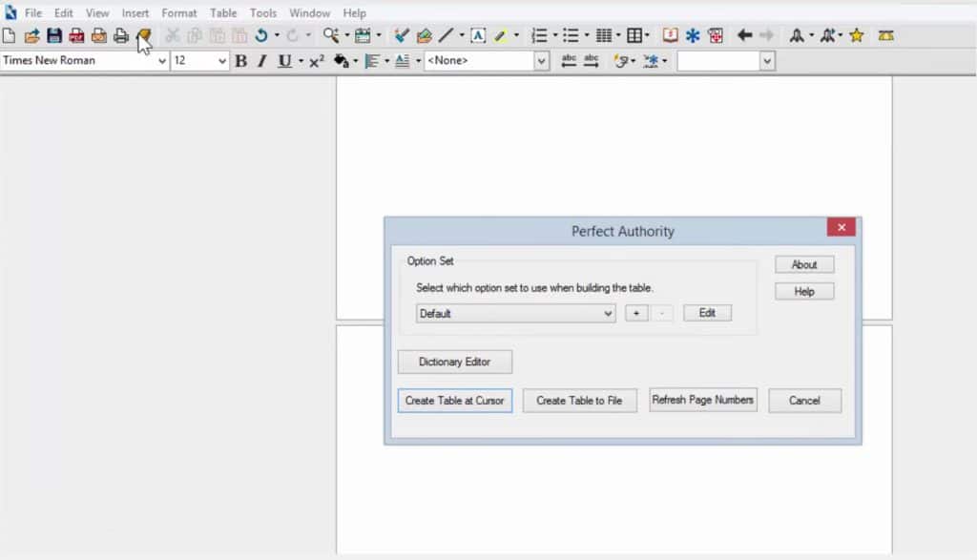
Task: Expand the Times New Roman font list
Action: (164, 60)
